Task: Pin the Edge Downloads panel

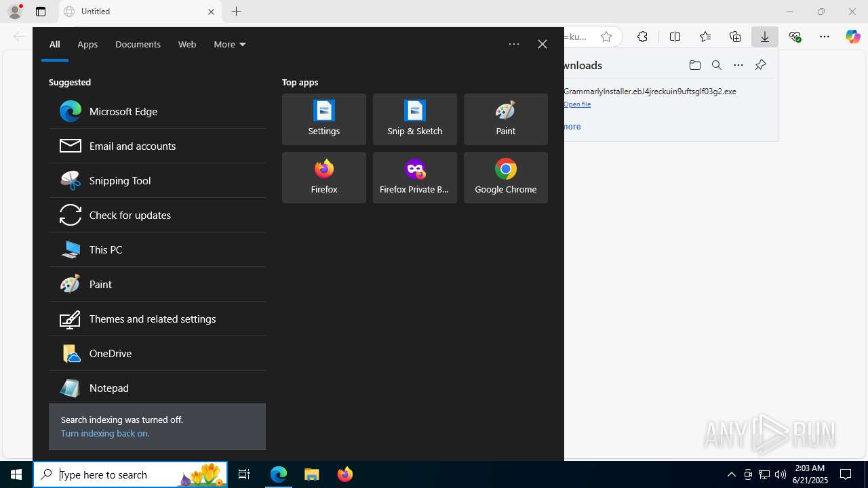Action: (x=760, y=65)
